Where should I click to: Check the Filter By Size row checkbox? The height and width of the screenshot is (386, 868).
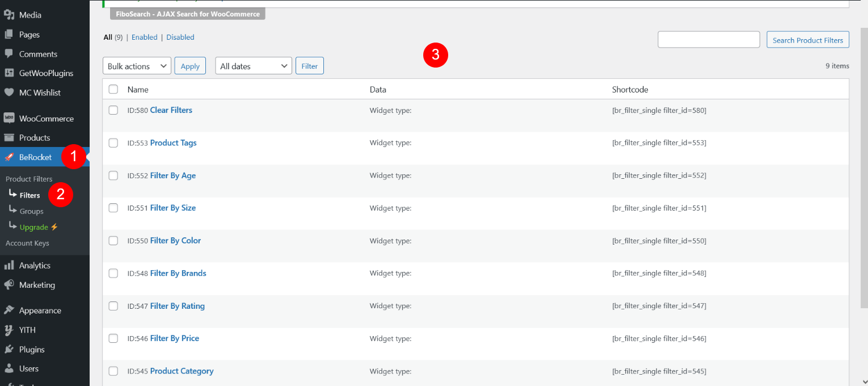click(113, 208)
